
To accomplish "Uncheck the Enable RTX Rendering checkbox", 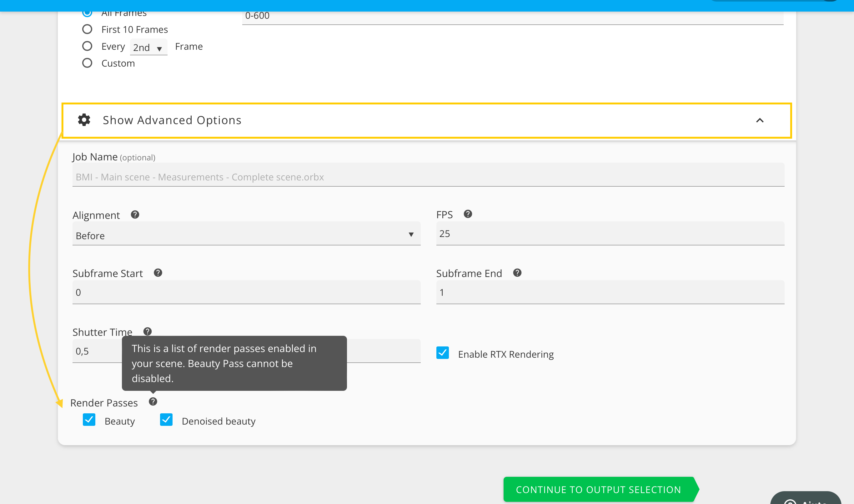I will coord(442,353).
